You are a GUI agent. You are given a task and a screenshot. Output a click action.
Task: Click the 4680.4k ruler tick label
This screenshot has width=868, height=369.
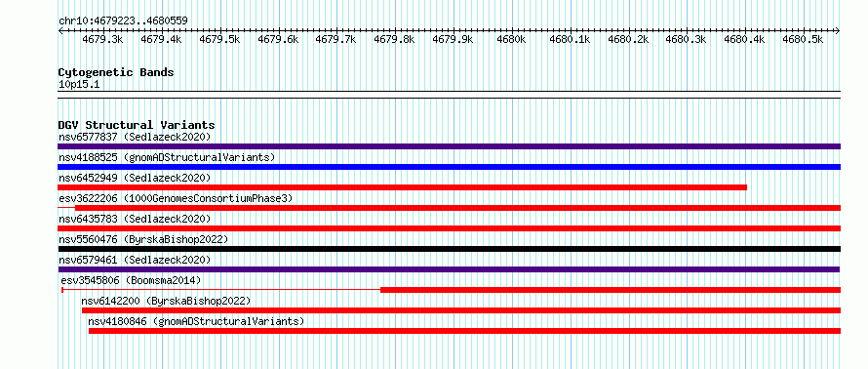tap(744, 39)
